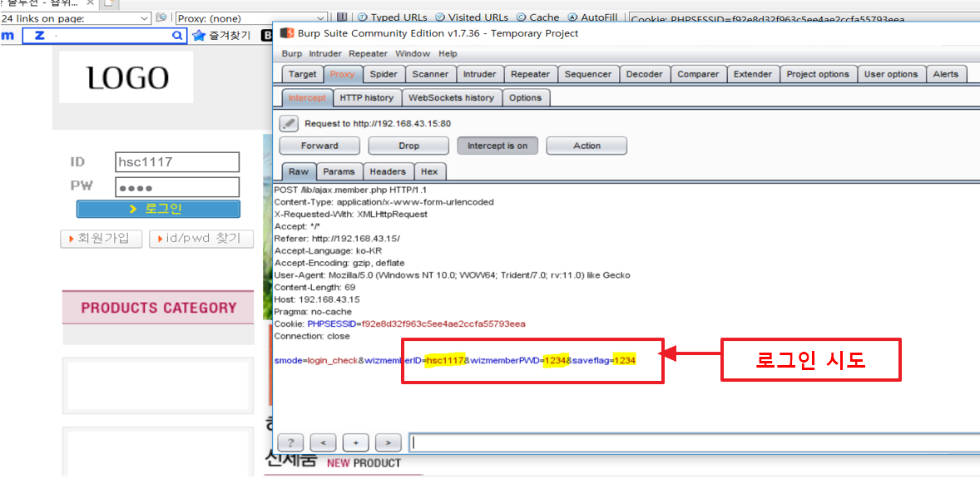Click the book icon left of Typed URLs
Screen dimensions: 980x489
[x=342, y=17]
